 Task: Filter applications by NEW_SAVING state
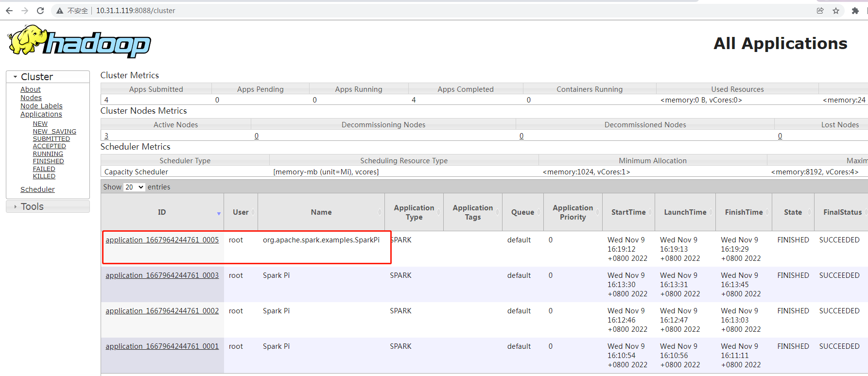coord(54,132)
